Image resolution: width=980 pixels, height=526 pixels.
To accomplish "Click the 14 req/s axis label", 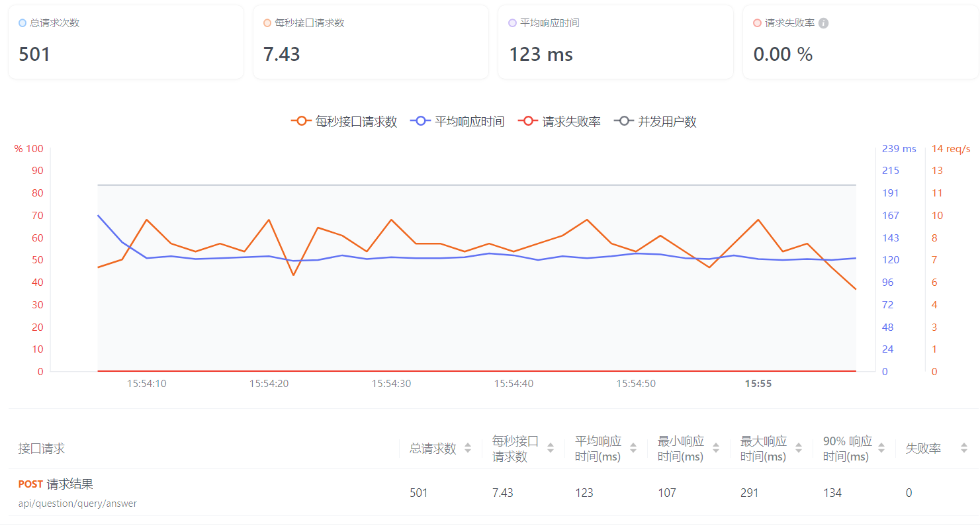I will click(x=951, y=149).
